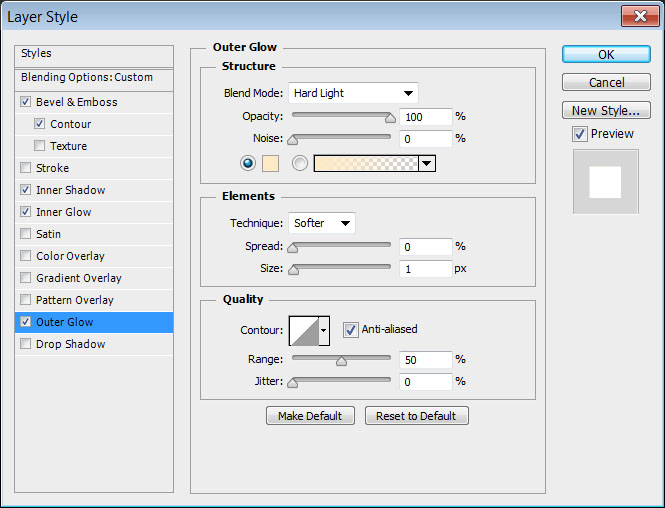Open the Contour picker dropdown arrow
The image size is (665, 508).
tap(324, 330)
